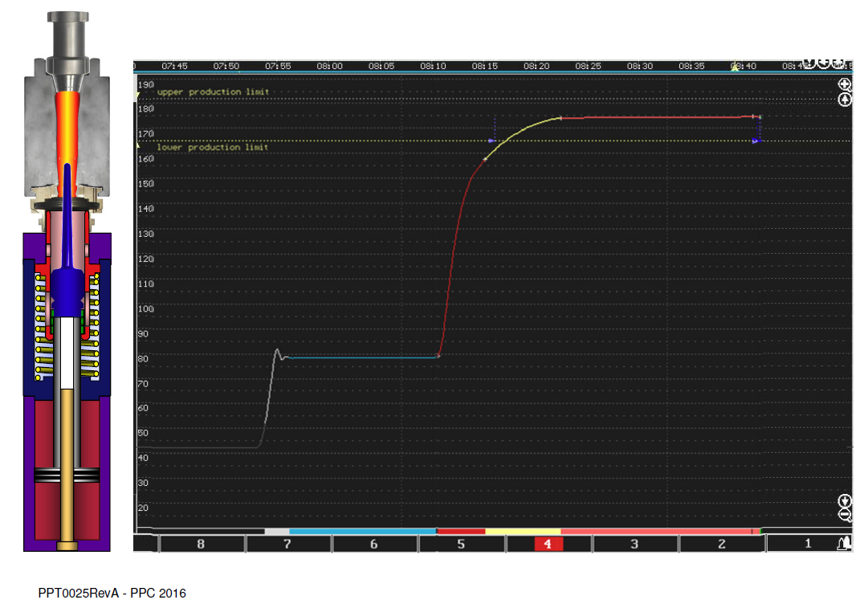Click the 100 value on the y-axis
The width and height of the screenshot is (868, 608).
[145, 309]
